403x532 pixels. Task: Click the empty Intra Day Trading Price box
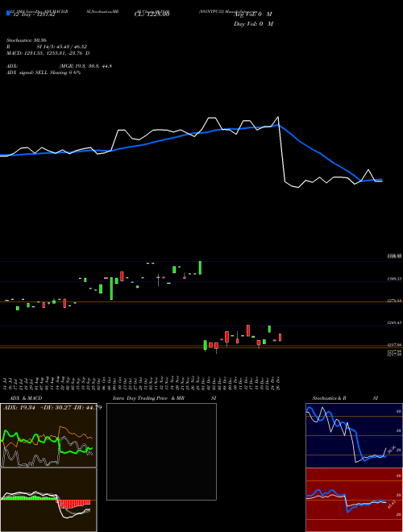click(x=161, y=451)
